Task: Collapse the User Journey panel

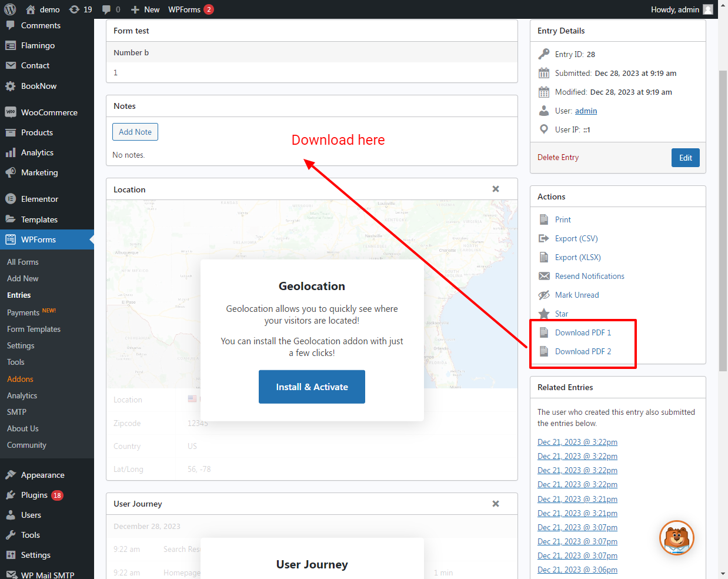Action: tap(496, 504)
